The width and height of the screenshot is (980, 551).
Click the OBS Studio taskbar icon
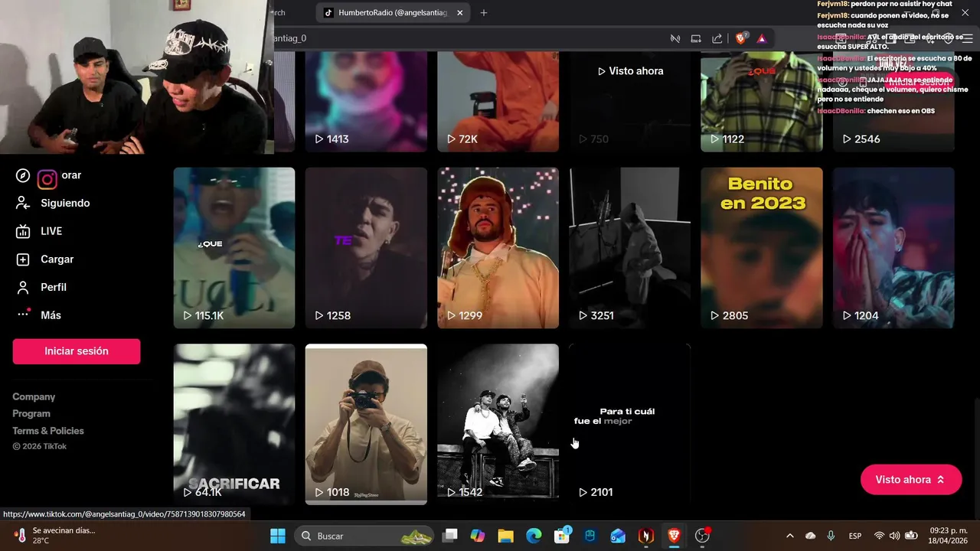(x=702, y=536)
